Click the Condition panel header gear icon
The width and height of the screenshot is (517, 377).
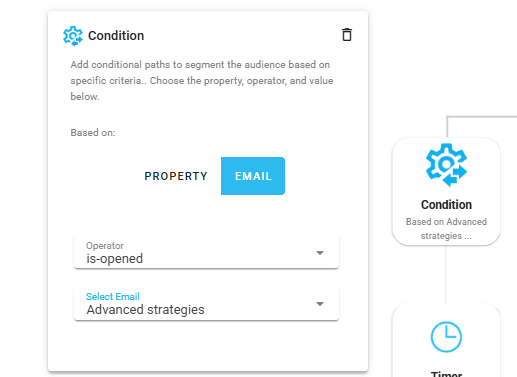tap(73, 36)
